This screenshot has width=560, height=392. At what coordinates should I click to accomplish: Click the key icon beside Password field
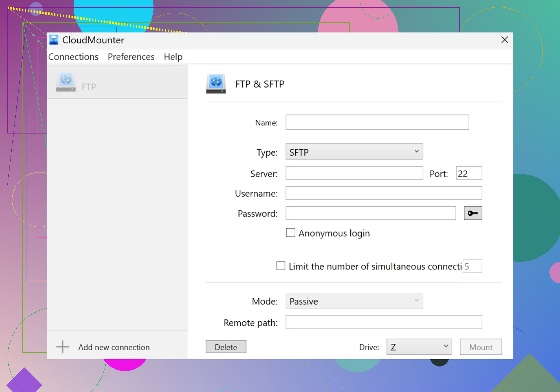click(472, 213)
